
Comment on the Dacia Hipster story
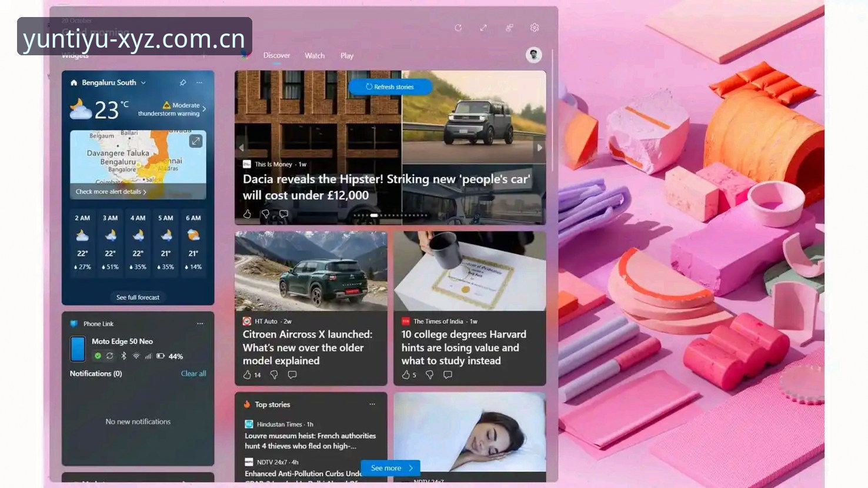tap(283, 214)
